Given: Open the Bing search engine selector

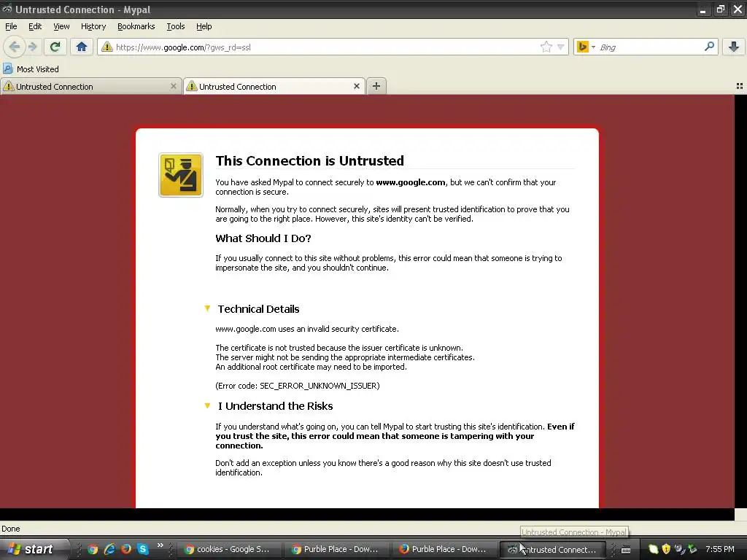Looking at the screenshot, I should coord(586,47).
